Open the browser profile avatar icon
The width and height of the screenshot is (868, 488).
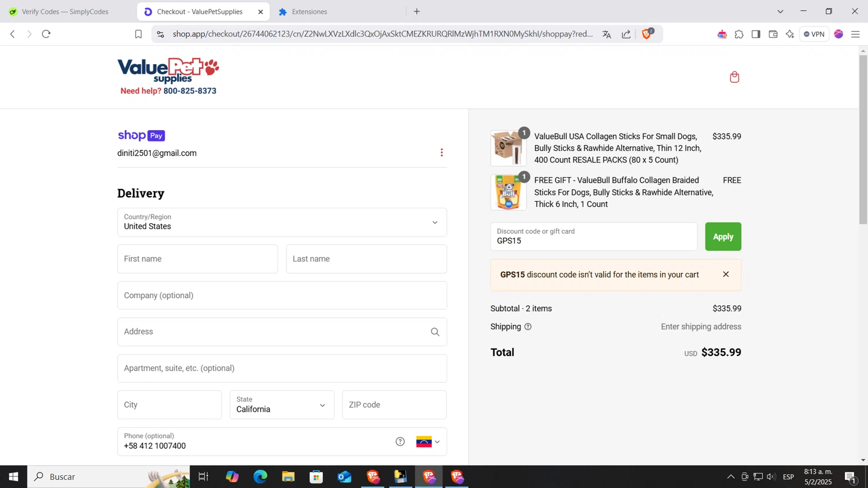tap(838, 34)
